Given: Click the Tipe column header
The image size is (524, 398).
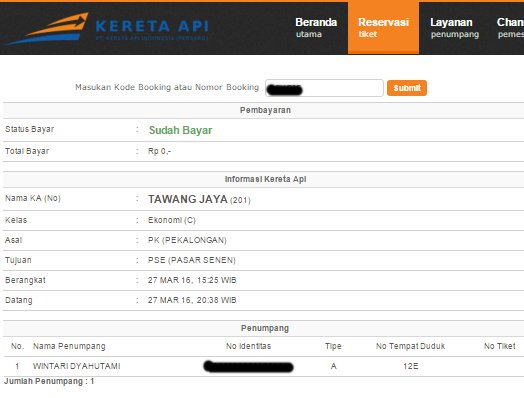Looking at the screenshot, I should pos(333,346).
